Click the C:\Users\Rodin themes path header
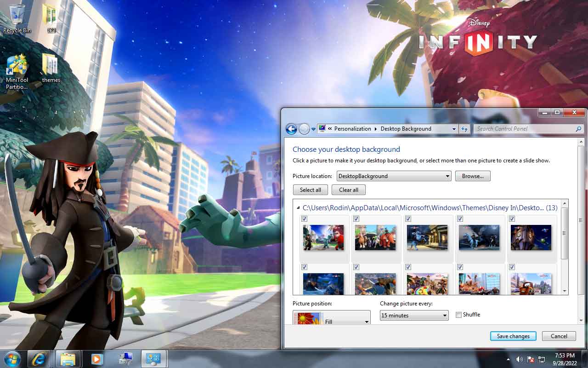The width and height of the screenshot is (588, 368). coord(430,208)
